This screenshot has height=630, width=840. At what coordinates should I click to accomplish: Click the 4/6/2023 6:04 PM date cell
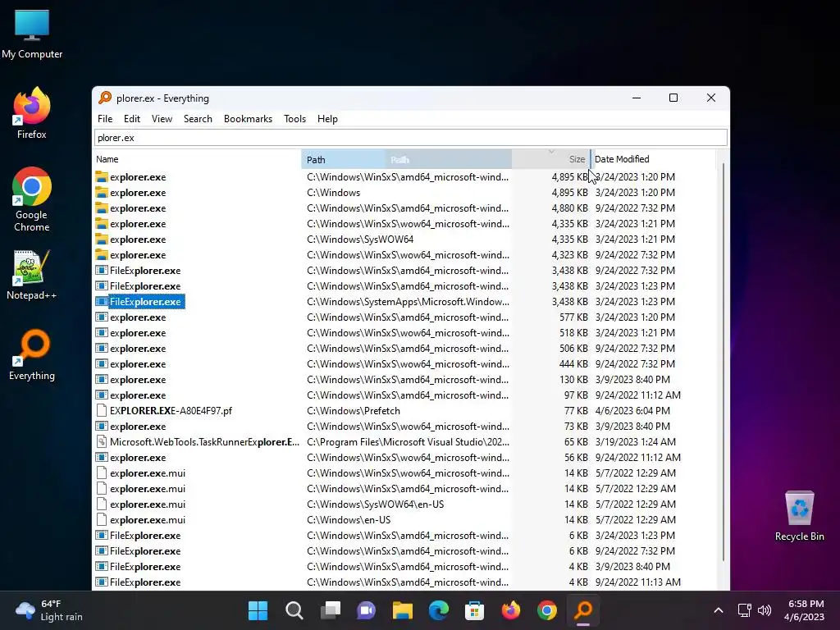632,411
